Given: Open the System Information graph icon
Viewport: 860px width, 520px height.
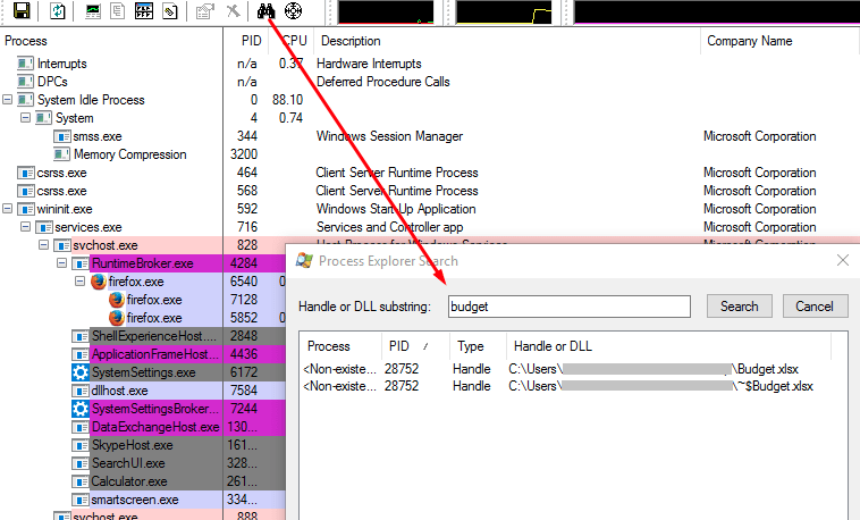Looking at the screenshot, I should (93, 11).
